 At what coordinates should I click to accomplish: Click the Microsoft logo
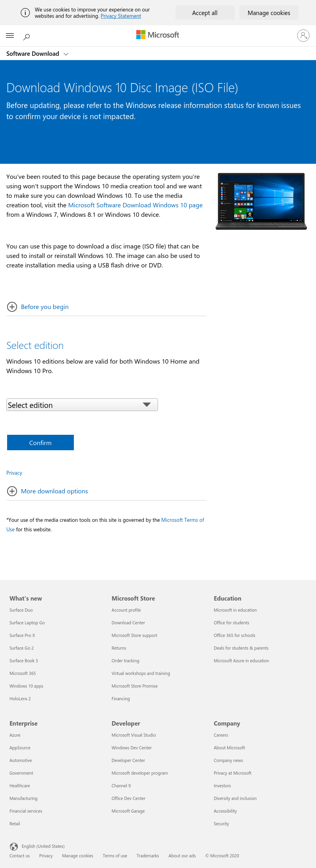pos(158,35)
